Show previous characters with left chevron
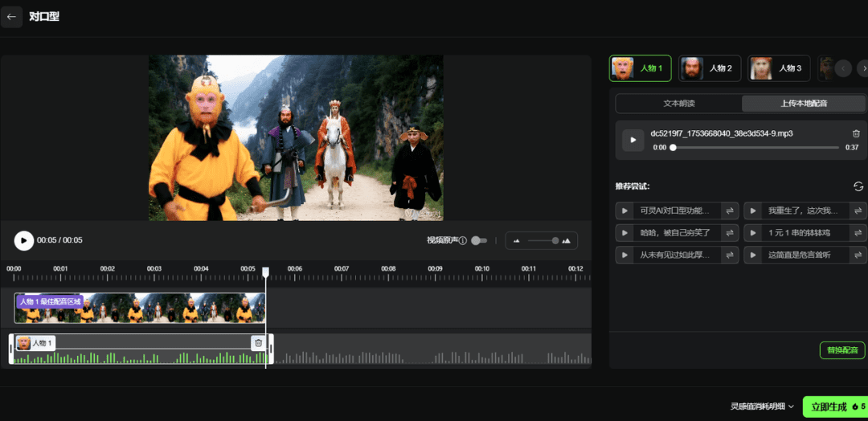 843,68
